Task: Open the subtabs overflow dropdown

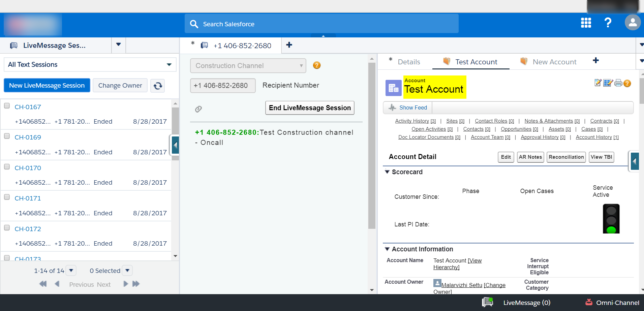Action: (x=641, y=61)
